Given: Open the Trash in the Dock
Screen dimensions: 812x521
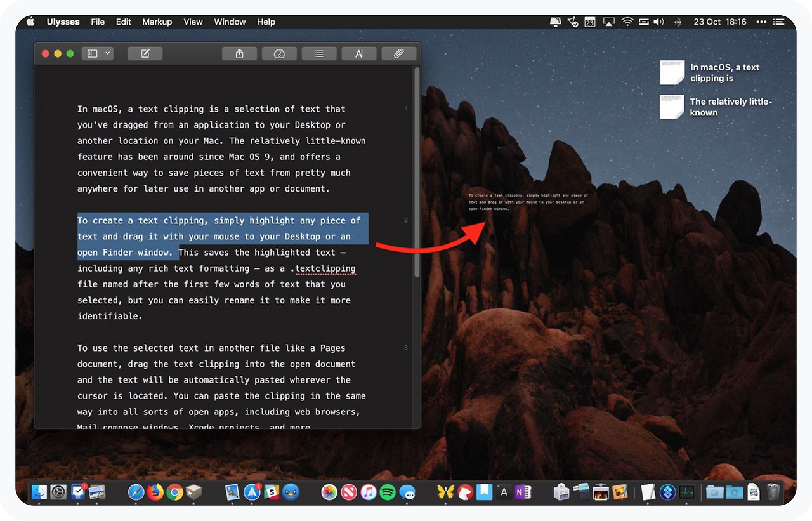Looking at the screenshot, I should 773,492.
